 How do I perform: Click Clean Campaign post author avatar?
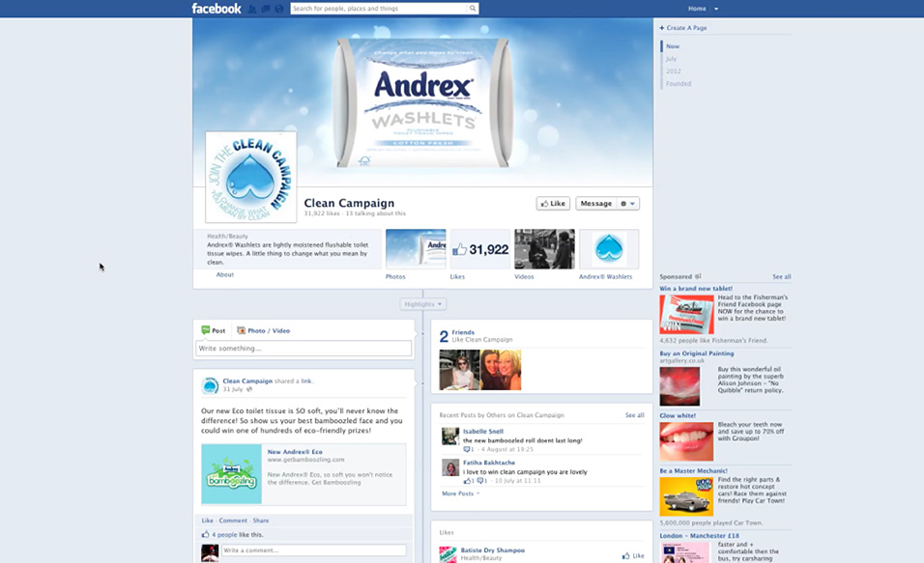coord(210,385)
